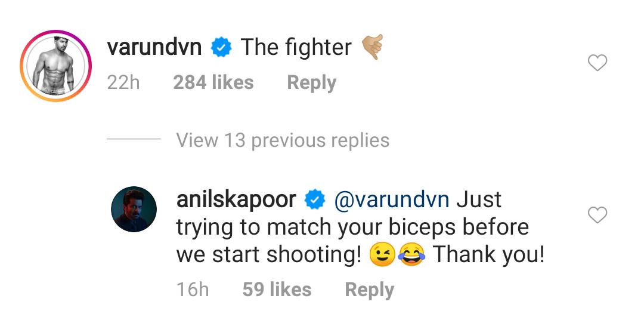
Task: Click the 22h timestamp on varundvn's comment
Action: (x=123, y=82)
